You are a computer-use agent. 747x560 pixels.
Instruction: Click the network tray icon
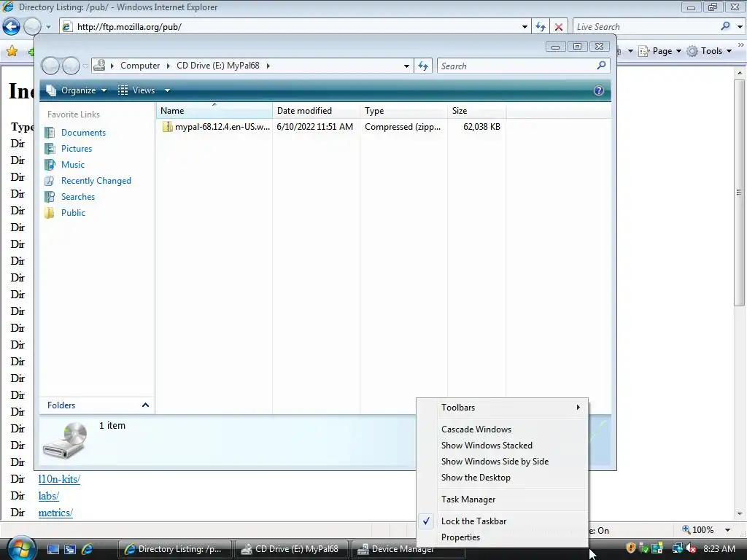pyautogui.click(x=677, y=548)
